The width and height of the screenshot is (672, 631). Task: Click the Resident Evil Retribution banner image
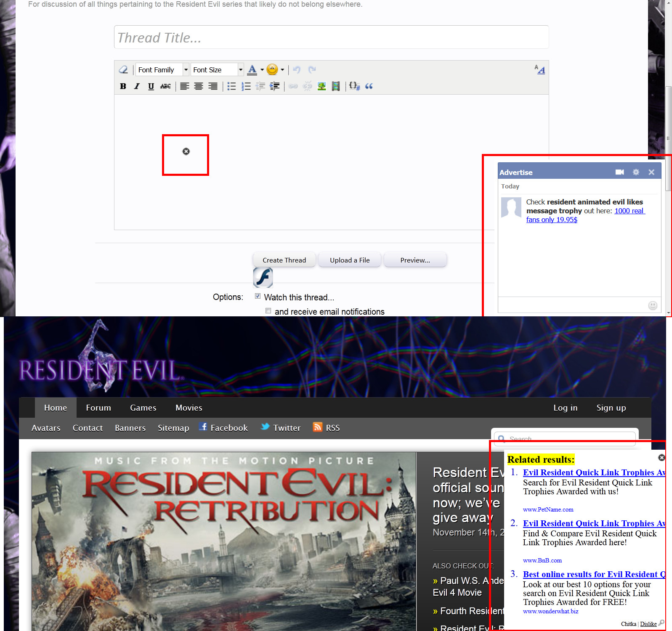point(224,541)
